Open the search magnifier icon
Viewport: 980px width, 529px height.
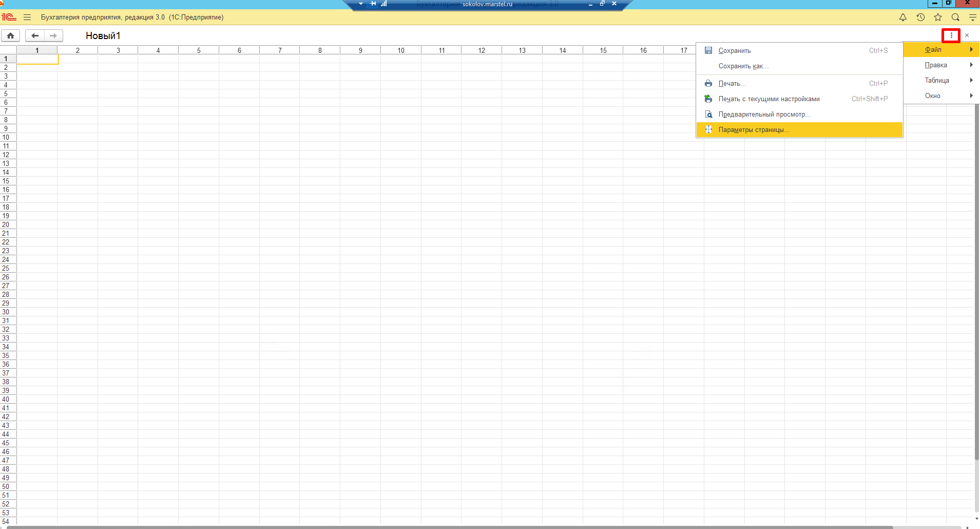click(955, 17)
